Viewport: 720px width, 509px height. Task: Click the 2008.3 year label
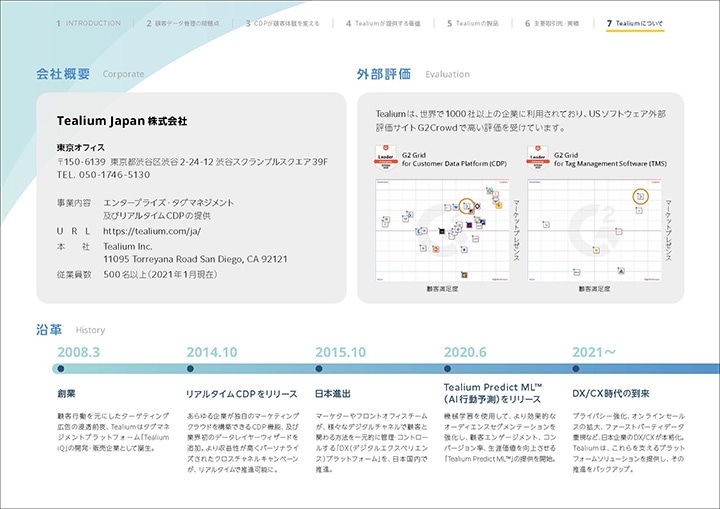point(79,352)
